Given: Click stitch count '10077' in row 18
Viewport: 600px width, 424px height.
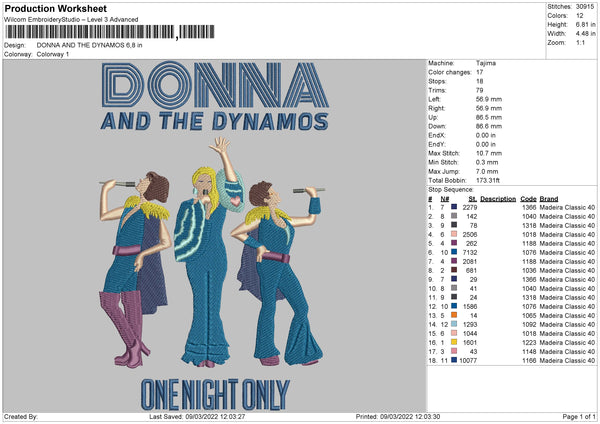Looking at the screenshot, I should [468, 360].
